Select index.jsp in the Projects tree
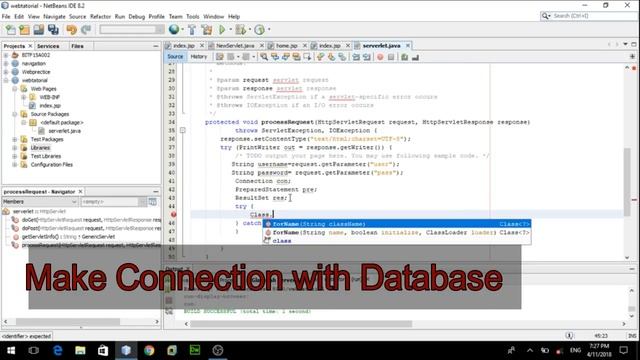This screenshot has width=640, height=360. 50,106
